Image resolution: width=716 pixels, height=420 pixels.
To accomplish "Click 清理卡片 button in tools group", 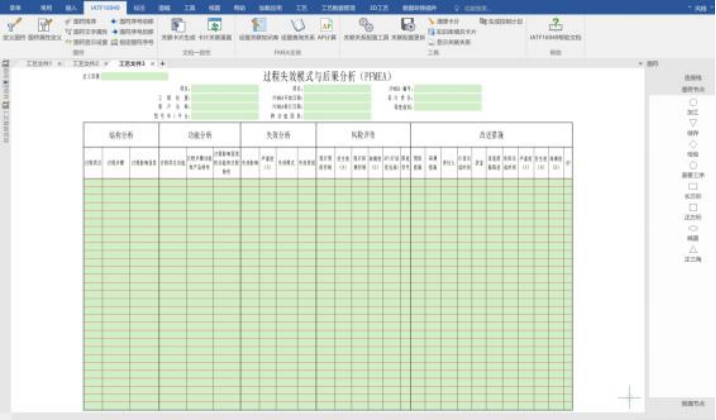I will point(444,19).
